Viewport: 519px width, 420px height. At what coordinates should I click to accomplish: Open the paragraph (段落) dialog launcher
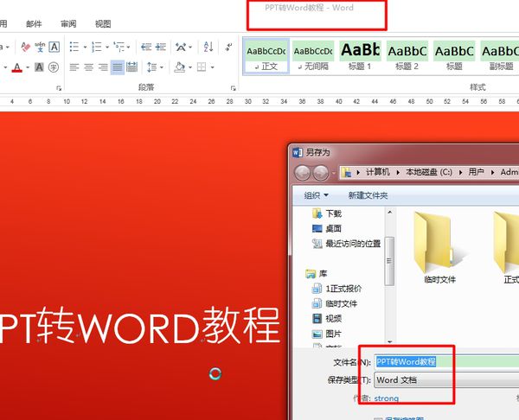[233, 88]
